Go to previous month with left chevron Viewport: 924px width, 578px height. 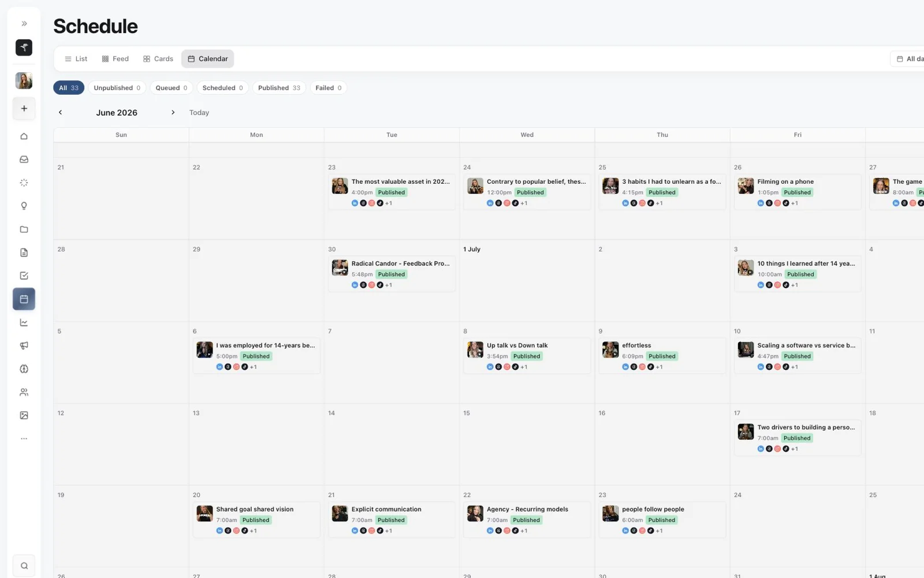click(x=60, y=113)
